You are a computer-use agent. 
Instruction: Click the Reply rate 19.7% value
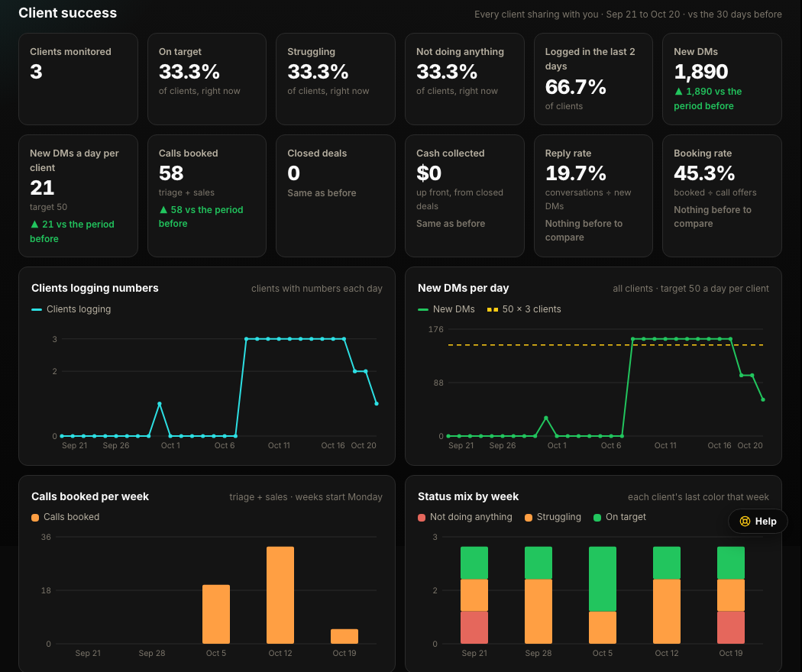point(575,173)
